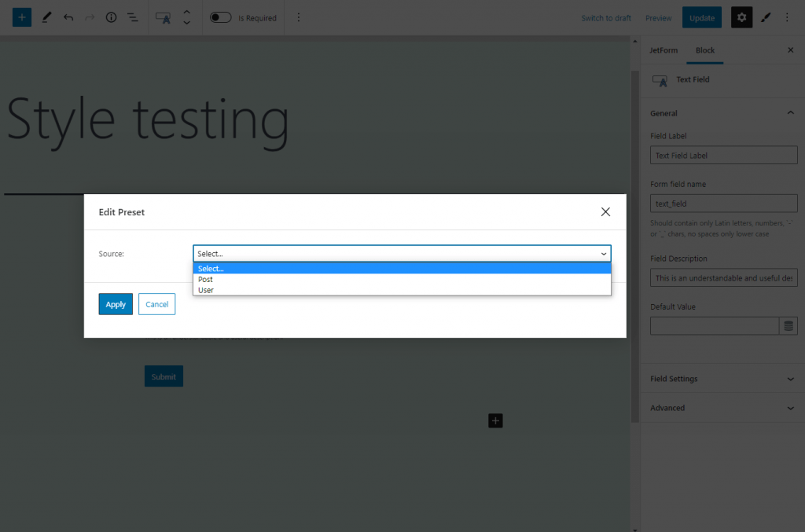Preview the form page

pos(658,18)
